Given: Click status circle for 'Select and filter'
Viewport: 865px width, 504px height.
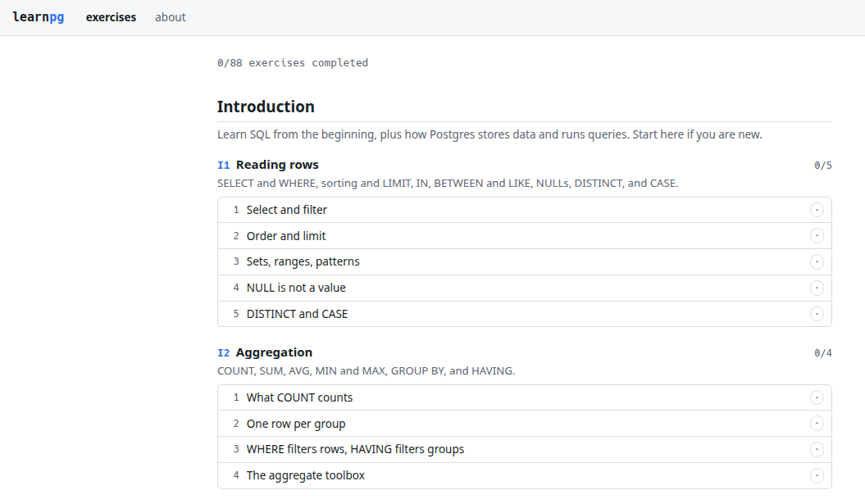Looking at the screenshot, I should tap(817, 210).
